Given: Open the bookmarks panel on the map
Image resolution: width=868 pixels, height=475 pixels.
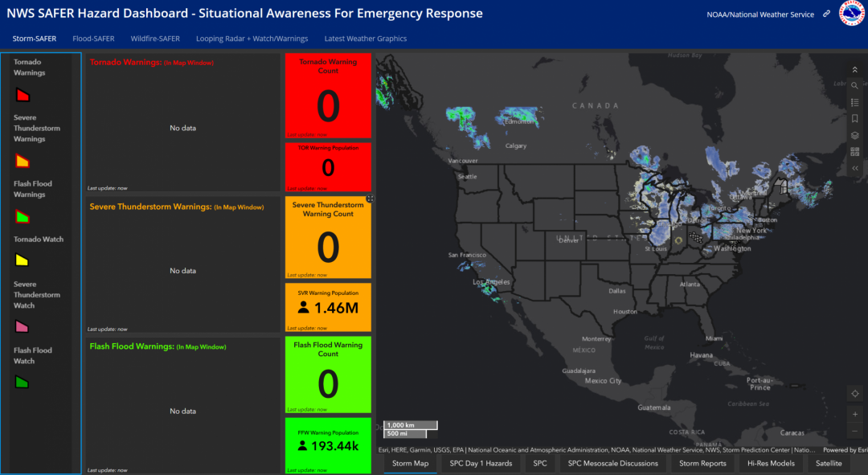Looking at the screenshot, I should click(854, 118).
